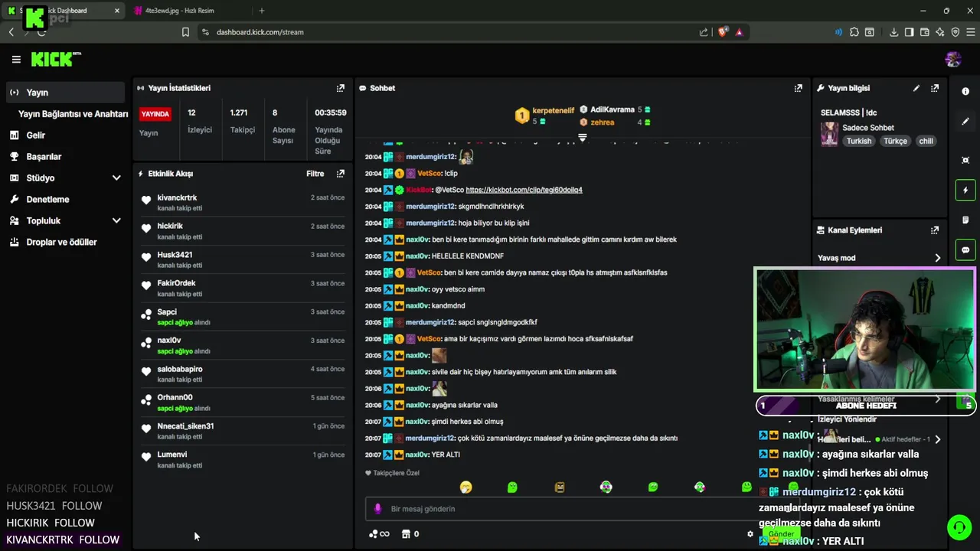Open the browser main menu
This screenshot has width=980, height=551.
[x=970, y=32]
